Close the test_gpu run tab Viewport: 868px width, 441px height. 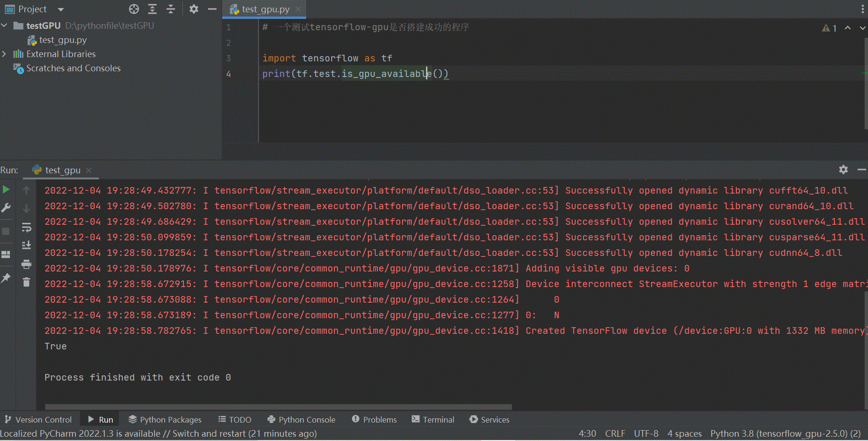89,170
